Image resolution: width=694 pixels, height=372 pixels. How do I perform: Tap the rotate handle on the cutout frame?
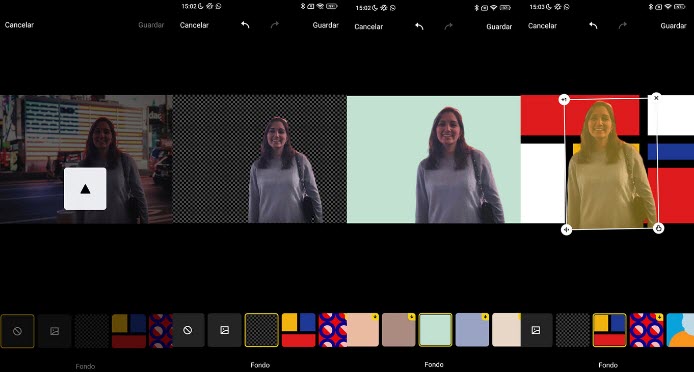pyautogui.click(x=659, y=229)
